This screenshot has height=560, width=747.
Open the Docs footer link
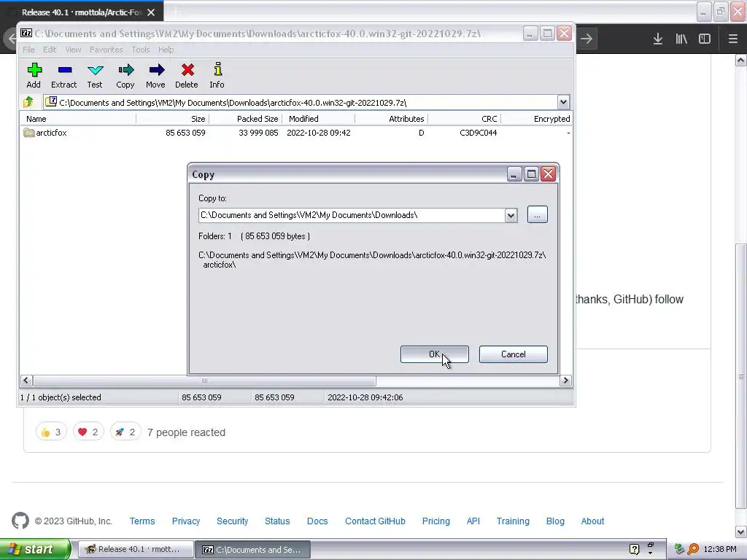coord(317,521)
